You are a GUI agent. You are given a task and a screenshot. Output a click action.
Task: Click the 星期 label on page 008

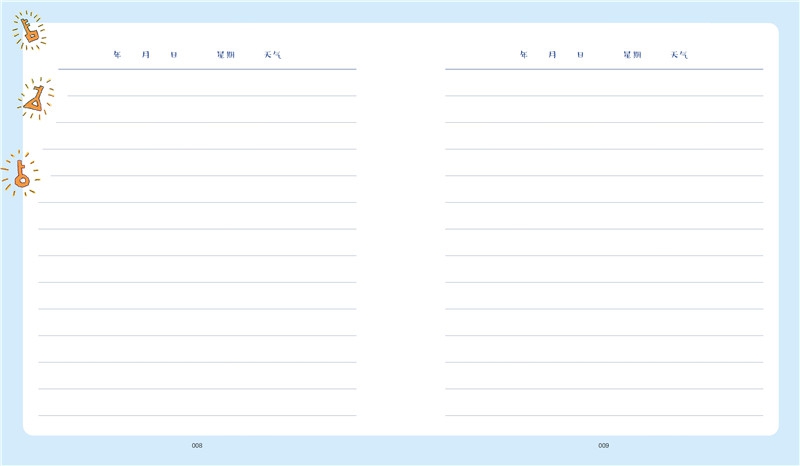pos(226,55)
